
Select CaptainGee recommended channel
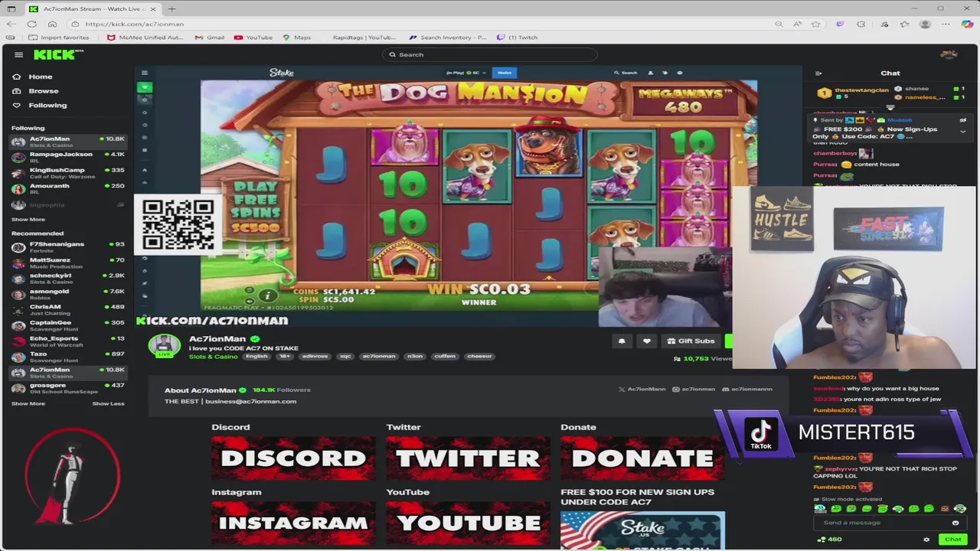67,325
